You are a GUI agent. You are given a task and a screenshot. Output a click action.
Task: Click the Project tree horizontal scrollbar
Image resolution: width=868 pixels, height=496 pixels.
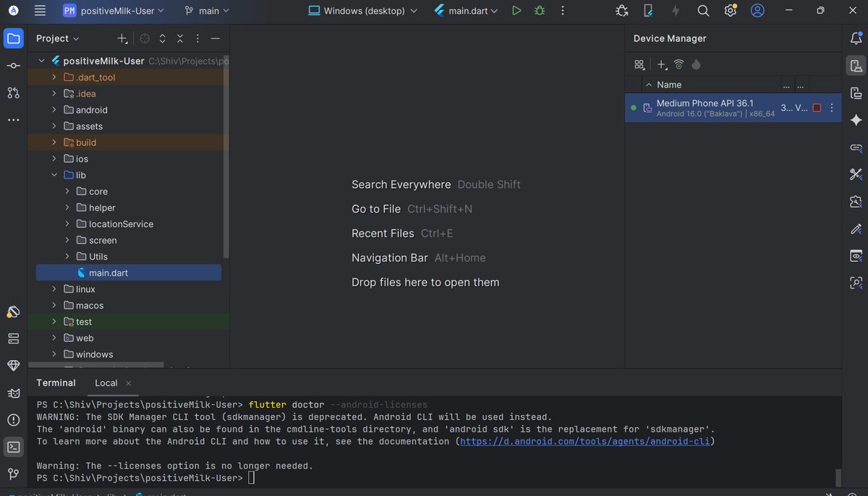pos(96,365)
